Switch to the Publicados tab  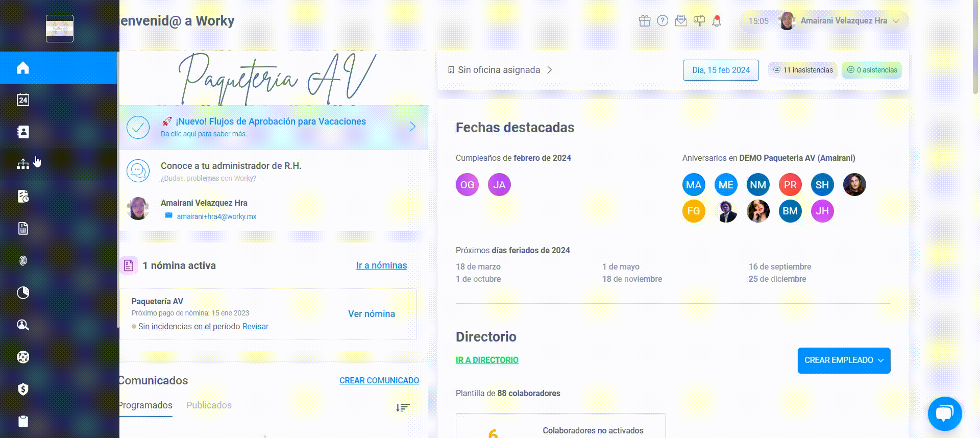coord(209,405)
